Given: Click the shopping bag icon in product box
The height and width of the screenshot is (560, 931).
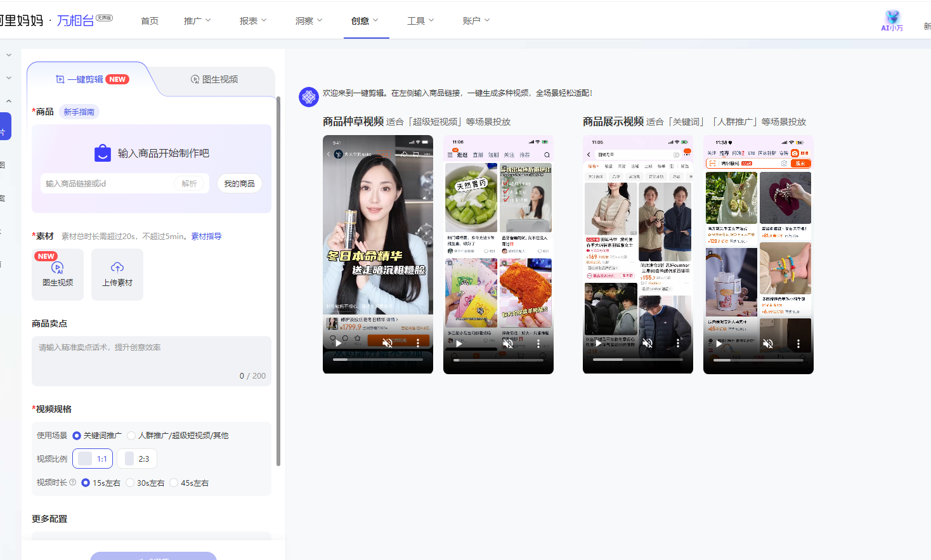Looking at the screenshot, I should point(103,153).
